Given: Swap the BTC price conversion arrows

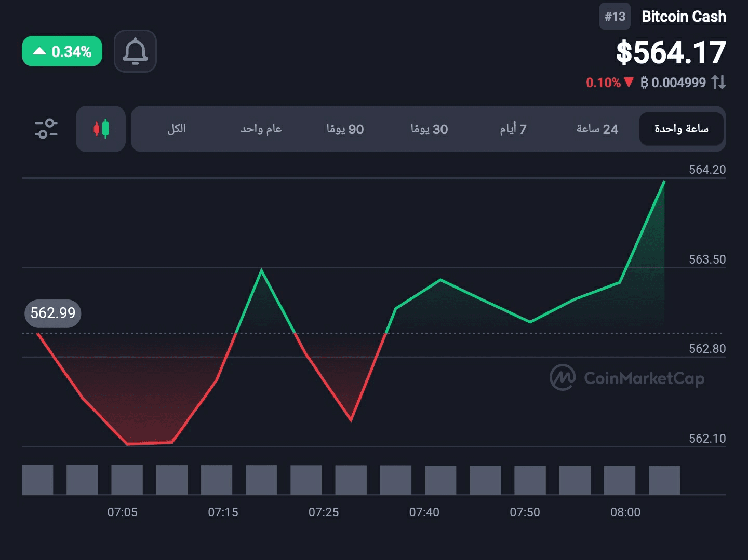Looking at the screenshot, I should pyautogui.click(x=718, y=82).
